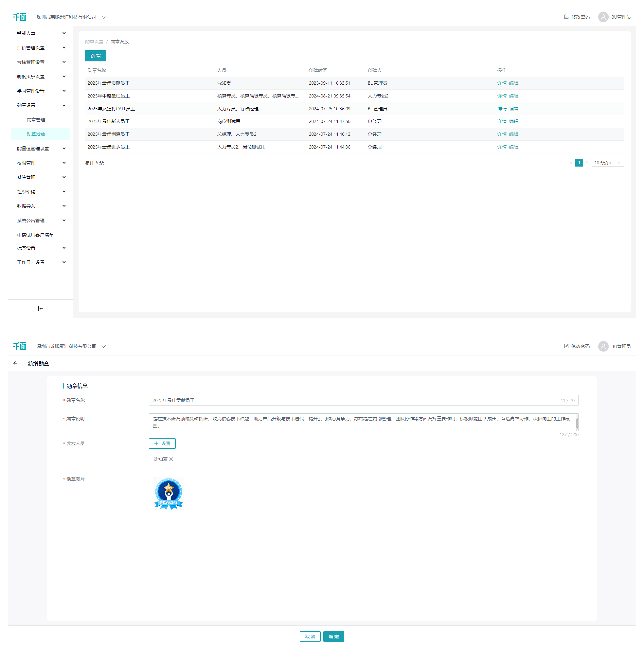Screen dimensions: 644x655
Task: Open the company name dropdown in top header
Action: point(104,17)
